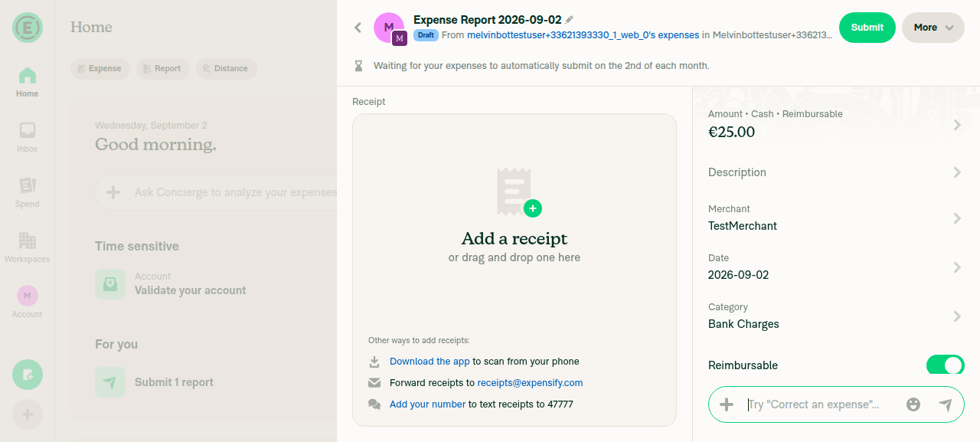Screen dimensions: 980x442
Task: Toggle the Reimbursable switch off
Action: (x=946, y=365)
